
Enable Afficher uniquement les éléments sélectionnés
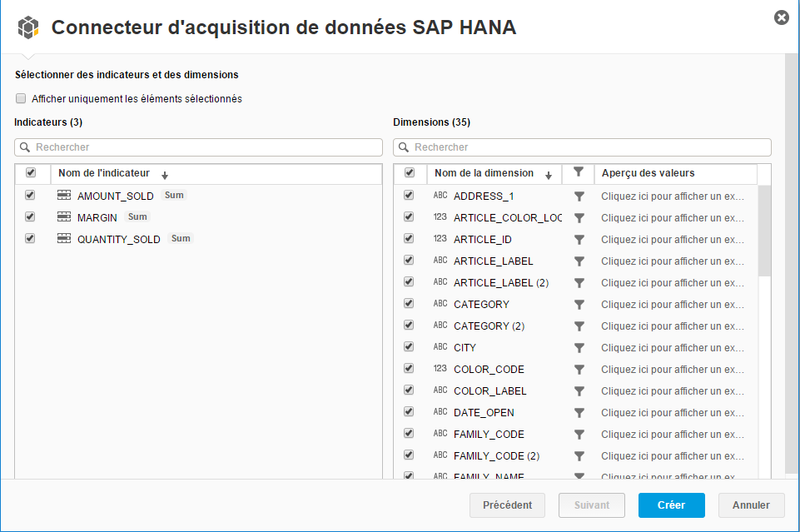tap(21, 98)
